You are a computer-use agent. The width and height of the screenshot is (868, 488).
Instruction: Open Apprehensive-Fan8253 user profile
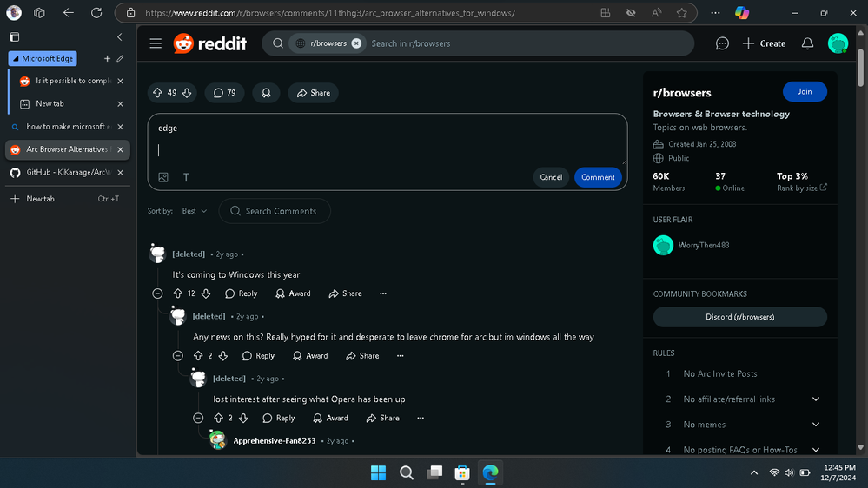coord(275,441)
